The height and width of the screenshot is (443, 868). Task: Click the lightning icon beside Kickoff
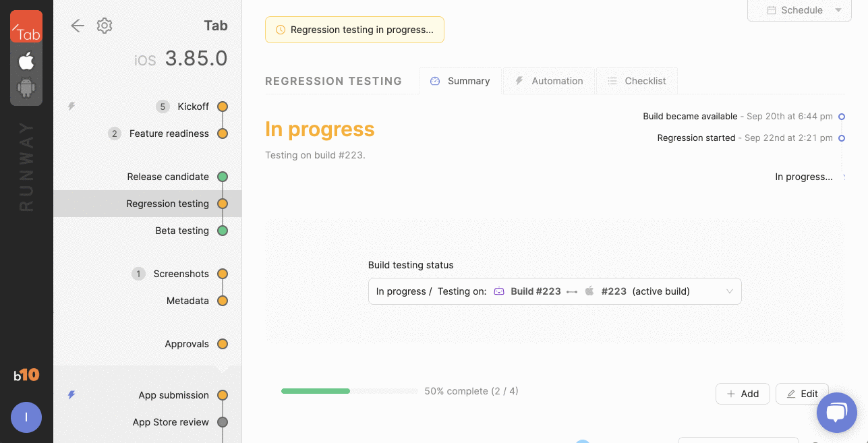pyautogui.click(x=71, y=107)
